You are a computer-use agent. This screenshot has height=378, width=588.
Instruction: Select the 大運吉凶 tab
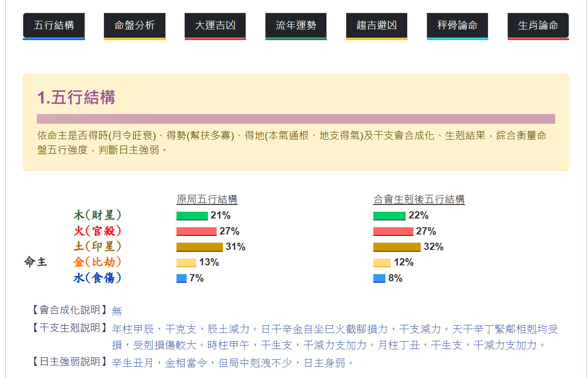(x=215, y=26)
